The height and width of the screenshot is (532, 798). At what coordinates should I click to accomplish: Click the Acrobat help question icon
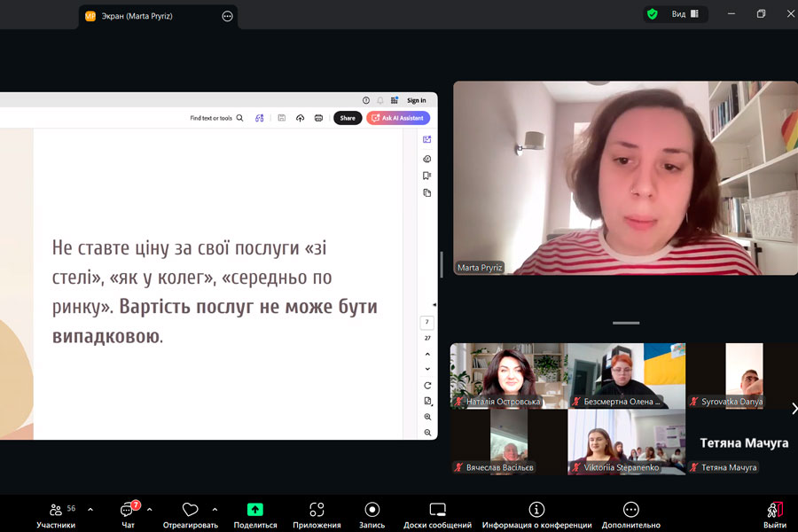tap(366, 100)
